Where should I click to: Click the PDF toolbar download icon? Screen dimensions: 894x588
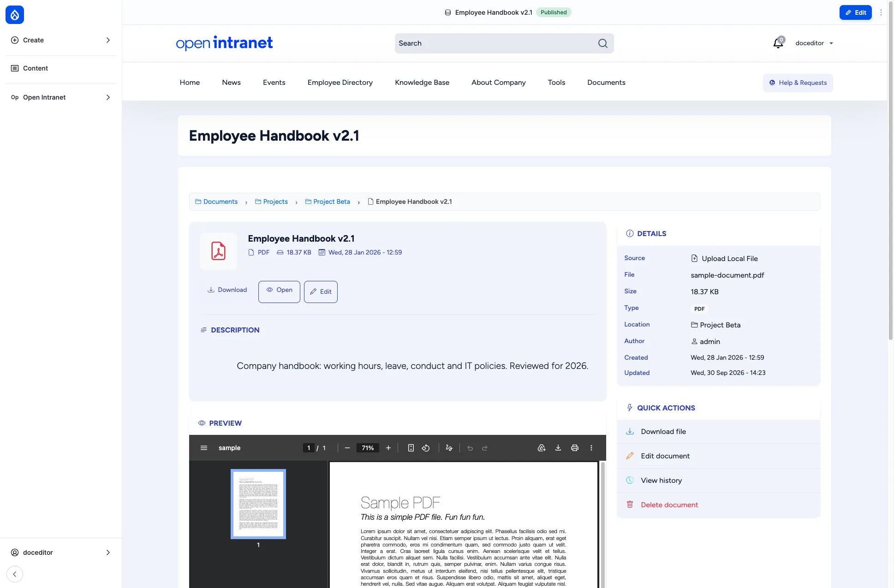(558, 448)
